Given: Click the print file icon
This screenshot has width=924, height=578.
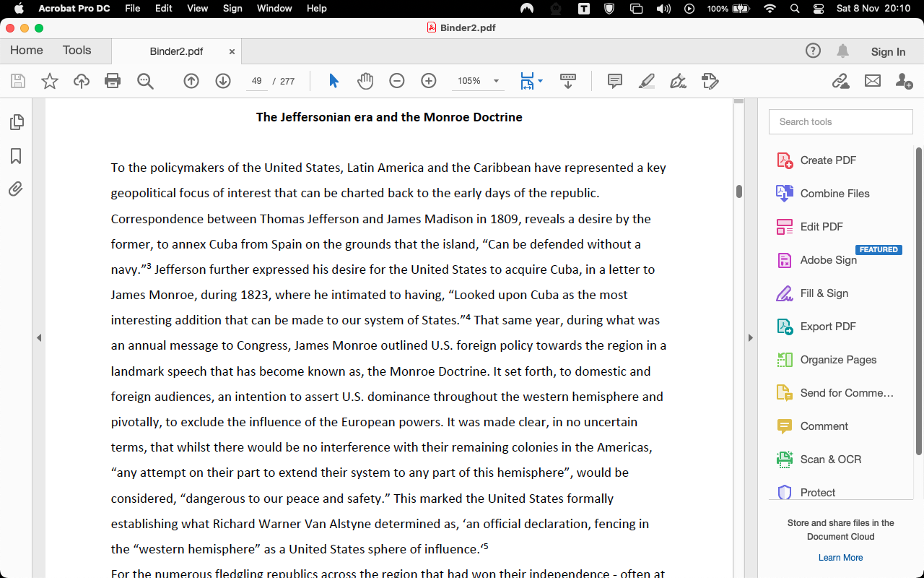Looking at the screenshot, I should 113,81.
